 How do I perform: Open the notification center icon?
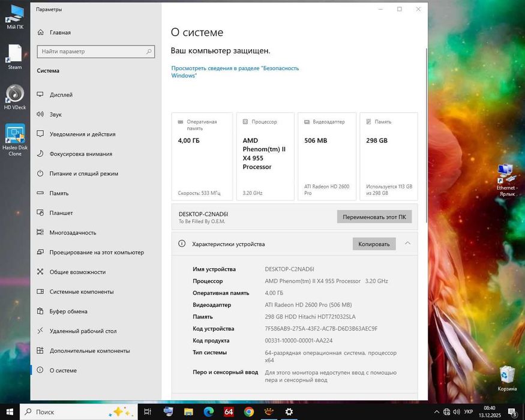click(512, 412)
